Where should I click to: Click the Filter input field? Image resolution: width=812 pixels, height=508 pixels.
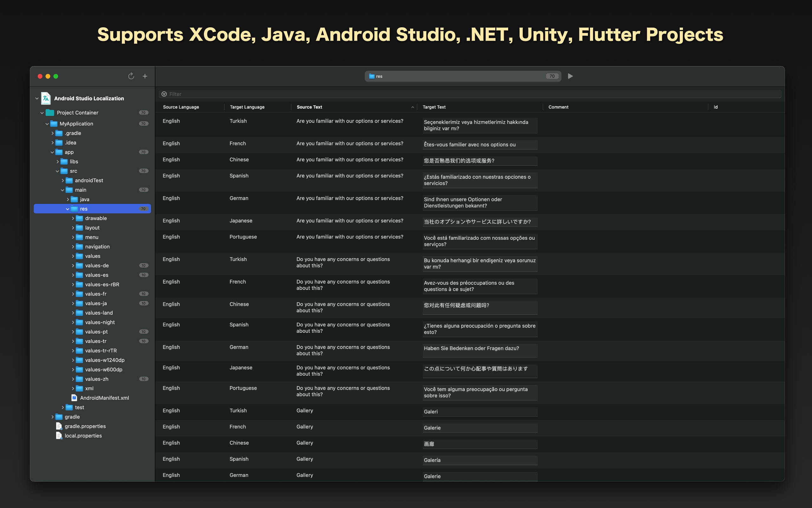tap(470, 94)
